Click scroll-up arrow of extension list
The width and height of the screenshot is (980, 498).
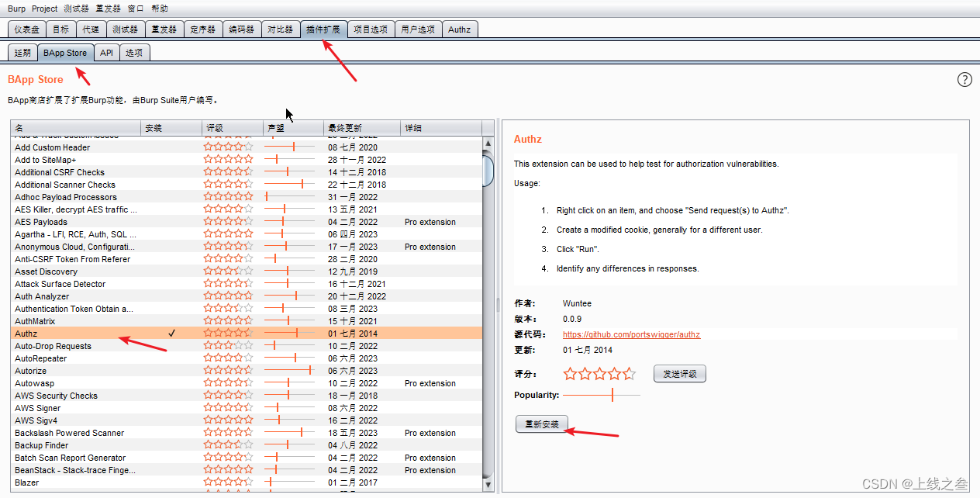pyautogui.click(x=488, y=144)
